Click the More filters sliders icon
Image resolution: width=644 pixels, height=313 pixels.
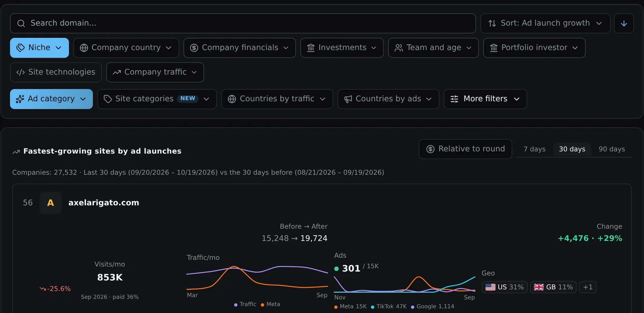454,99
